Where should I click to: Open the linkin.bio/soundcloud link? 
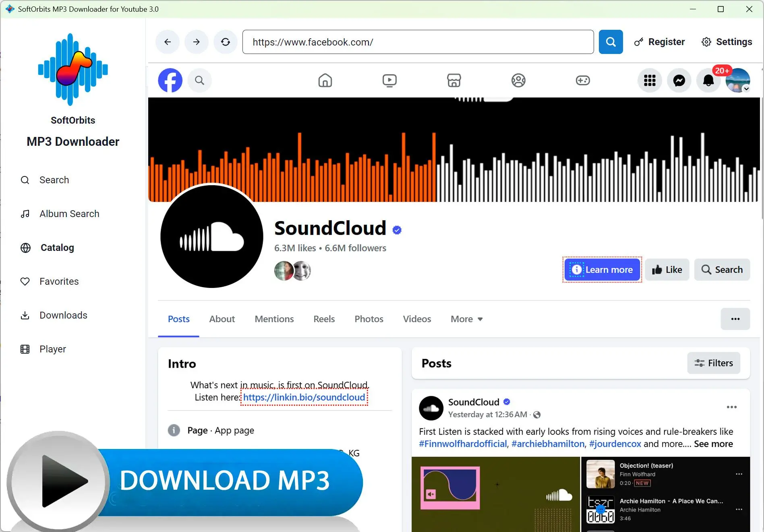304,397
